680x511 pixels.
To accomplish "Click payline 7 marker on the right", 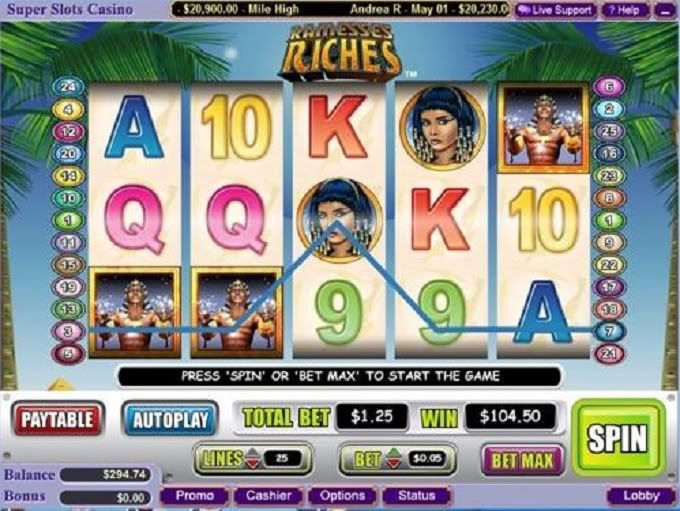I will click(x=609, y=331).
